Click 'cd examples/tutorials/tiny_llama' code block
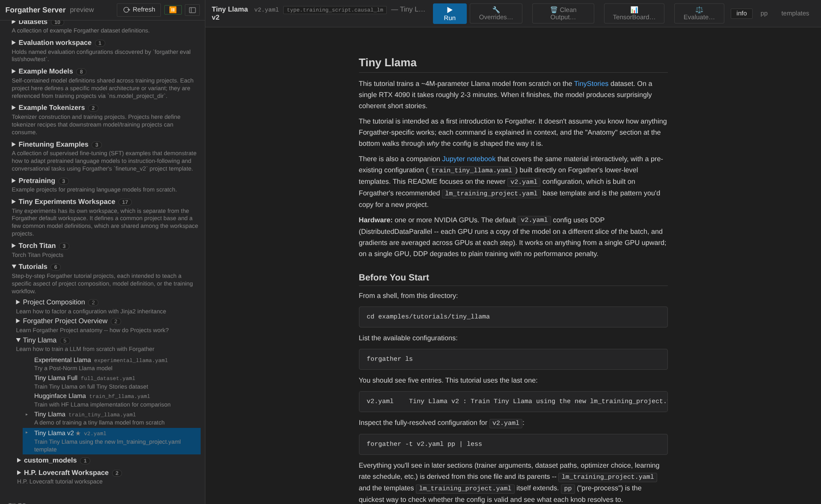Image resolution: width=821 pixels, height=504 pixels. coord(513,317)
